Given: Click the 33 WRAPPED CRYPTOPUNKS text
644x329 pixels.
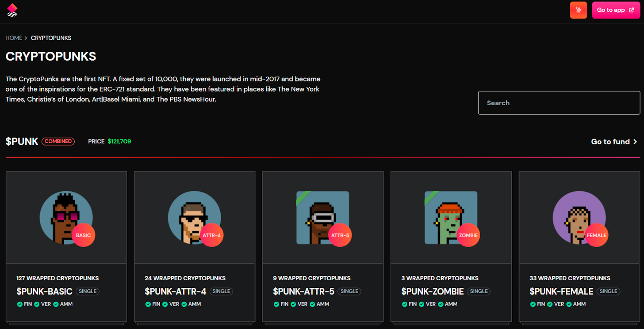Looking at the screenshot, I should [x=570, y=278].
